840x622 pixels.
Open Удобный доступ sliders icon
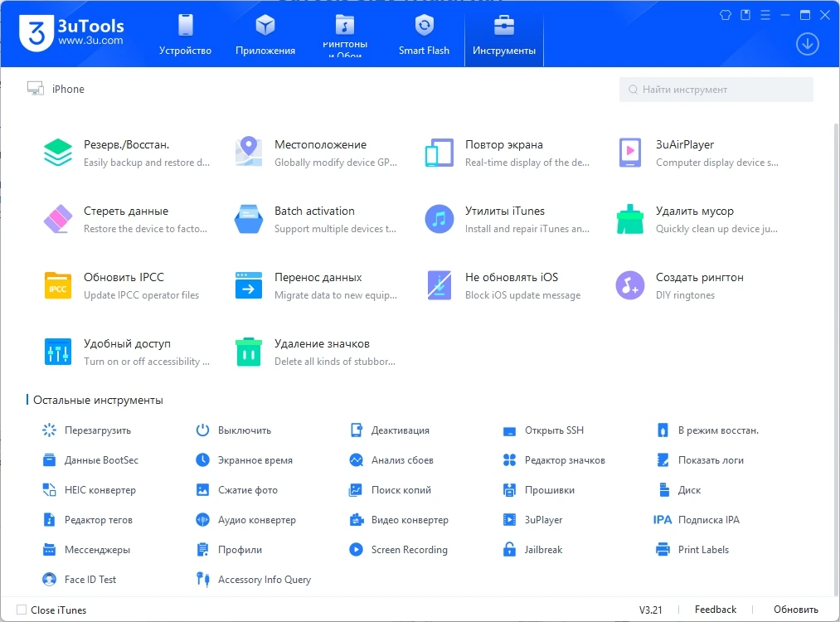(x=58, y=352)
